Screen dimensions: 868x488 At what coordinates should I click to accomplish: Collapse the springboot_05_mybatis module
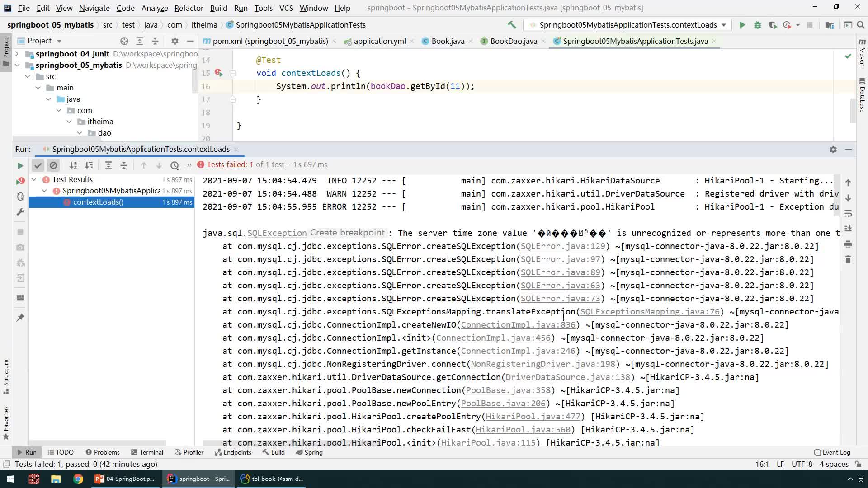pos(17,65)
